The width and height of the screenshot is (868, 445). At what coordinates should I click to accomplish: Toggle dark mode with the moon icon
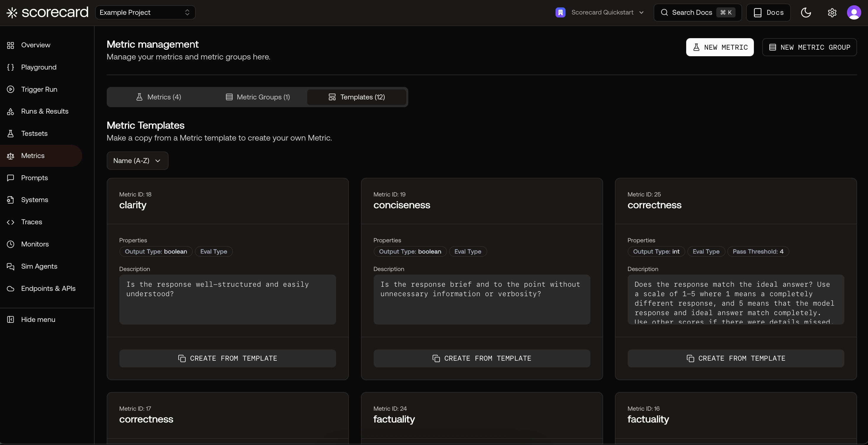pos(806,12)
